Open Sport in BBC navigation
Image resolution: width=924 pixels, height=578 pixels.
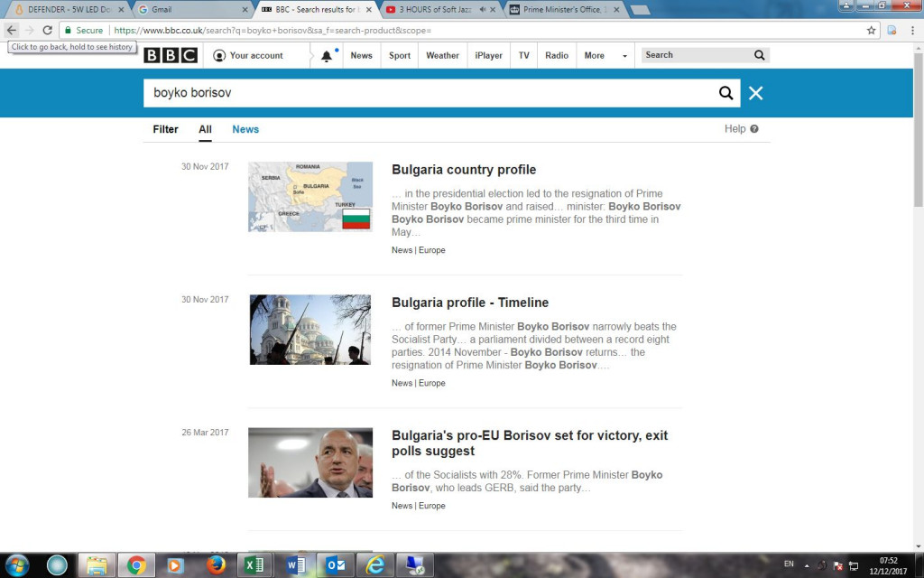coord(400,55)
